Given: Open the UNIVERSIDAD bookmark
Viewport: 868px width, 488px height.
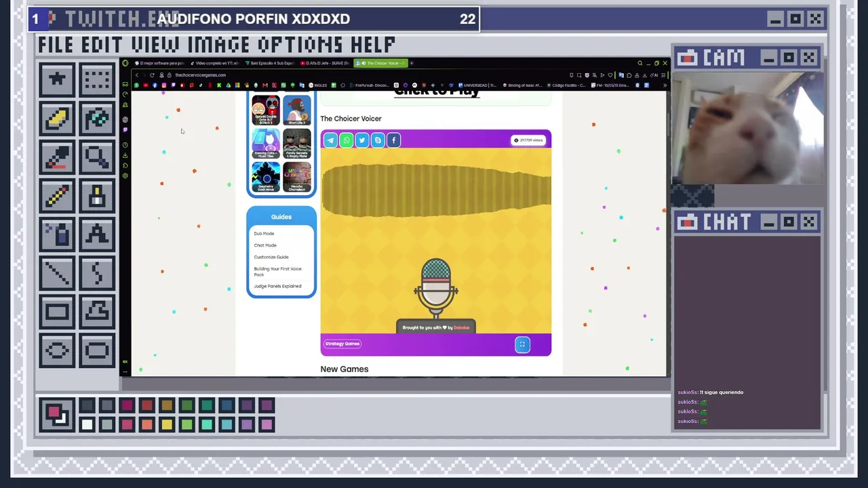Looking at the screenshot, I should (478, 85).
